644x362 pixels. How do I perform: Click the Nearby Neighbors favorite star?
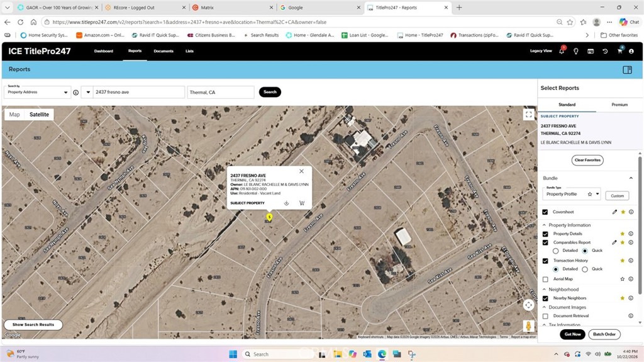(623, 298)
